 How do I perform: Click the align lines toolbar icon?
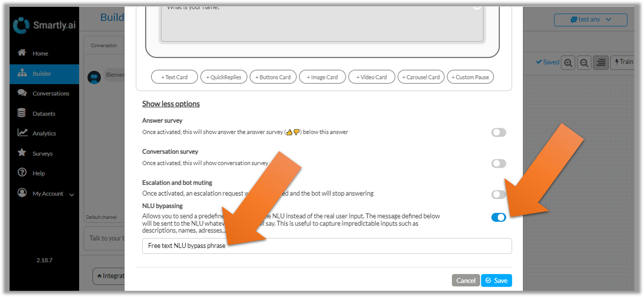tap(601, 63)
